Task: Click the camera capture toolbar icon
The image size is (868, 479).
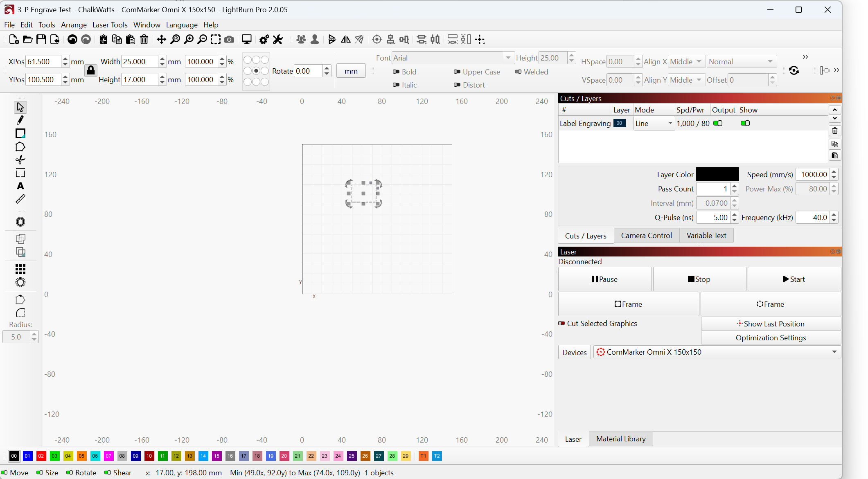Action: (x=229, y=40)
